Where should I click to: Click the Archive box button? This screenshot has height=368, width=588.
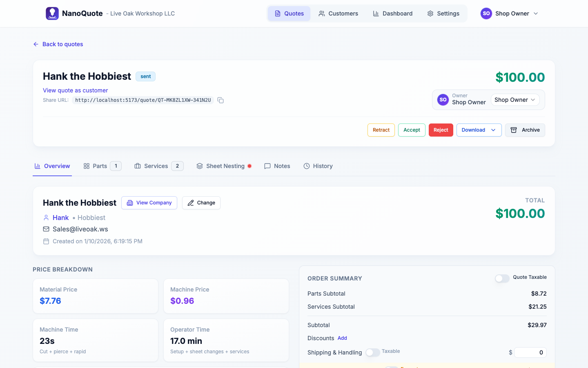point(525,130)
